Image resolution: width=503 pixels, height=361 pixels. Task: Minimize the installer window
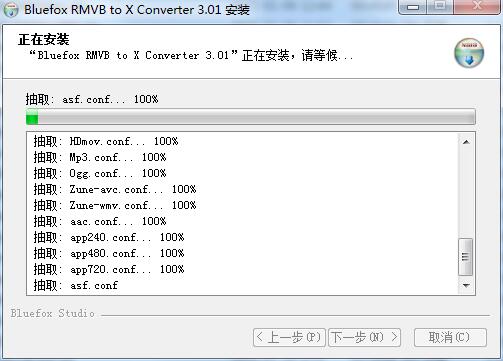pyautogui.click(x=413, y=7)
